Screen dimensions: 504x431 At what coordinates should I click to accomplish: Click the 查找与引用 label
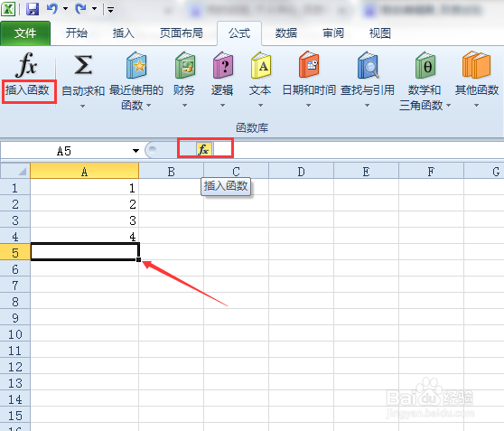(368, 90)
